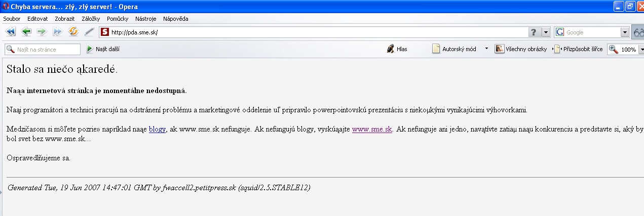
Task: Click the Rewind navigation button
Action: click(10, 32)
